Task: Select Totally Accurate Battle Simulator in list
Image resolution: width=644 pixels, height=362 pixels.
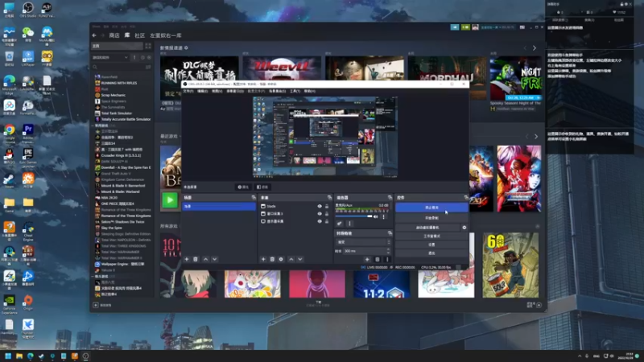Action: (x=123, y=119)
